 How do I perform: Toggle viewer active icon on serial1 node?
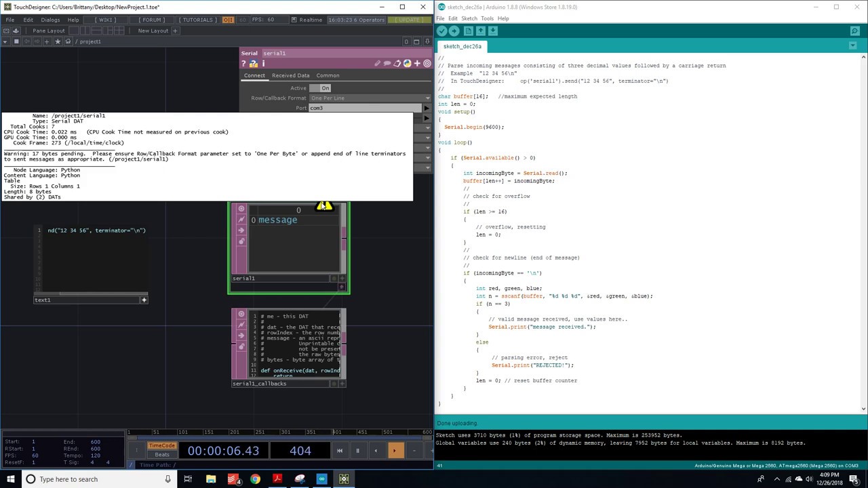pos(241,209)
